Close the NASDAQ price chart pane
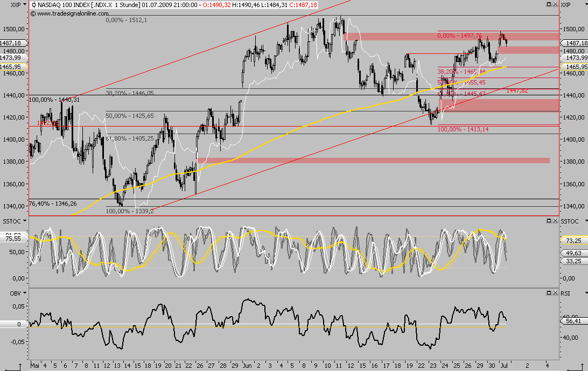The width and height of the screenshot is (588, 371). pos(555,4)
